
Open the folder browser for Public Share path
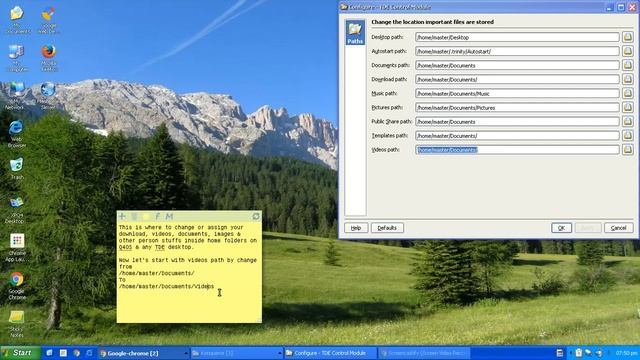pos(627,122)
